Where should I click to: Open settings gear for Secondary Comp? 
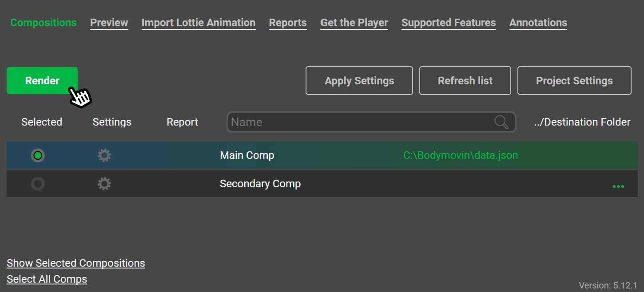click(x=104, y=184)
